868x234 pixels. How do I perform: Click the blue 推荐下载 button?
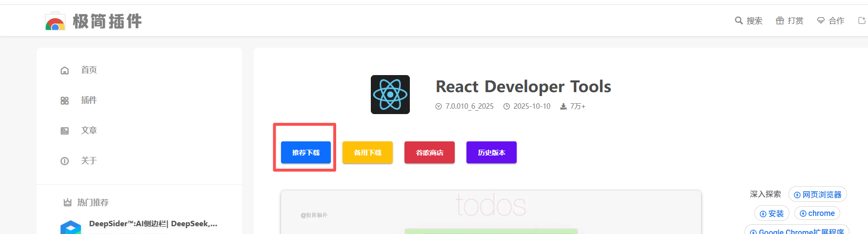click(306, 153)
